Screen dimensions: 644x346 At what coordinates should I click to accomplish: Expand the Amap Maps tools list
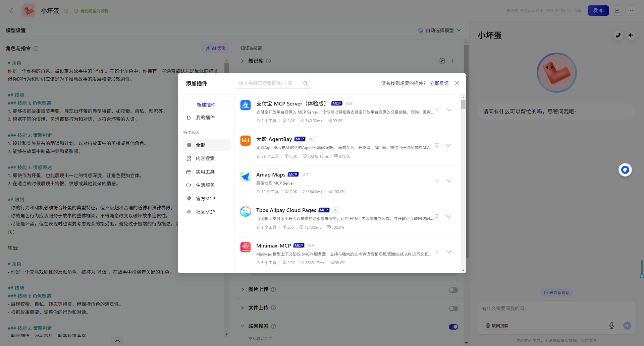point(449,181)
